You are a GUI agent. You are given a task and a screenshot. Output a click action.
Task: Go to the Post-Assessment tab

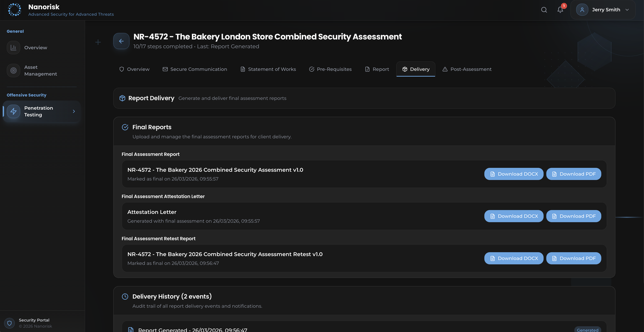tap(467, 69)
